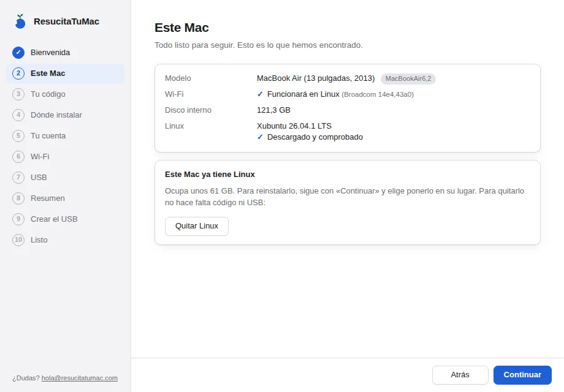Viewport: 564px width, 392px height.
Task: Click the 'Linux' row label in info card
Action: click(175, 126)
